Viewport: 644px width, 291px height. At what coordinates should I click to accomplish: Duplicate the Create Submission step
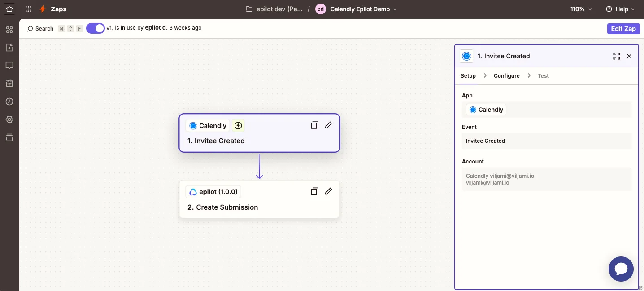314,191
